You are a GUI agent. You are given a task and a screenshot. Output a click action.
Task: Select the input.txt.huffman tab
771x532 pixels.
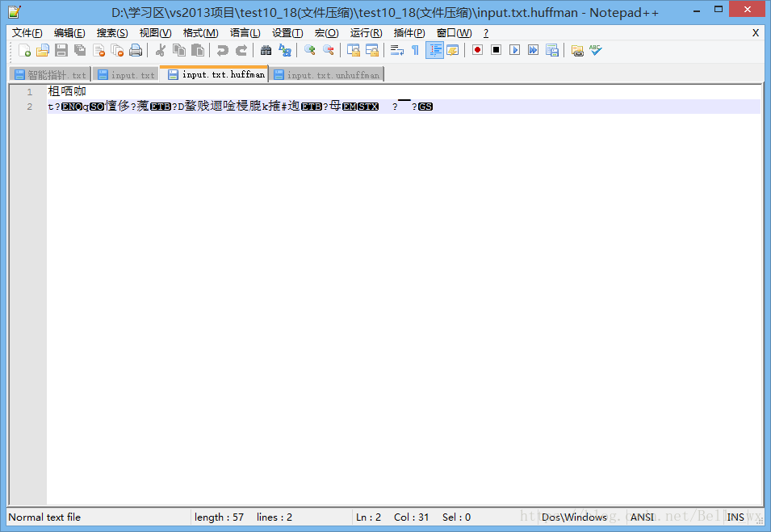[x=215, y=74]
